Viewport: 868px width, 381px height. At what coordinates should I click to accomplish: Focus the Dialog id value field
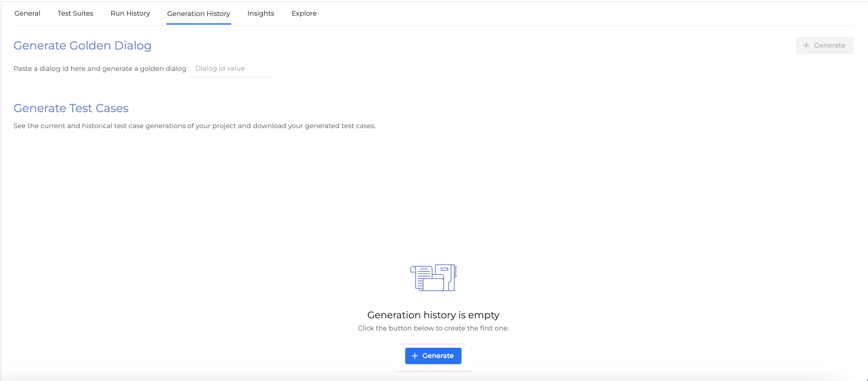click(232, 68)
